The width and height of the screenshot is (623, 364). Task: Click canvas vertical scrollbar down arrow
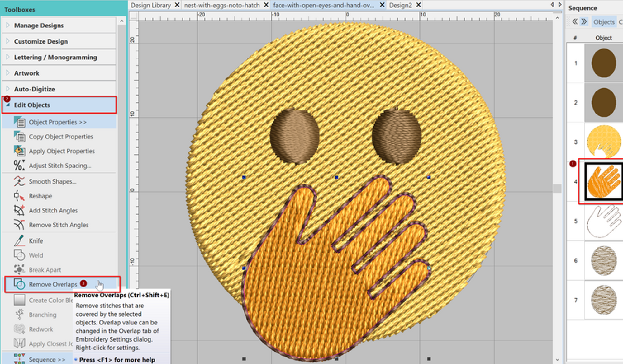coord(557,360)
